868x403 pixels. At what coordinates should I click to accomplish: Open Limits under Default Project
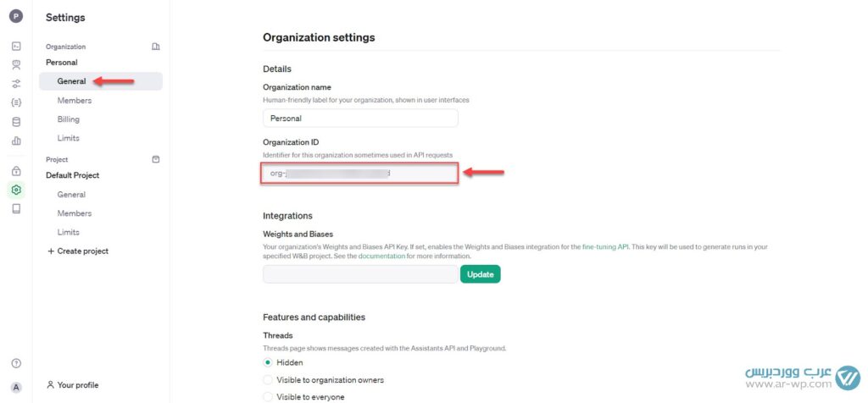pyautogui.click(x=69, y=232)
